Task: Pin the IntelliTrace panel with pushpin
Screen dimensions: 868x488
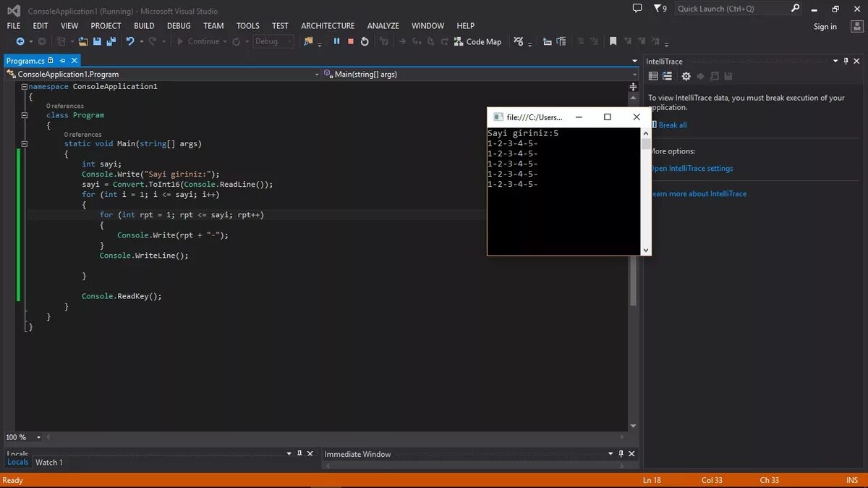Action: point(846,62)
